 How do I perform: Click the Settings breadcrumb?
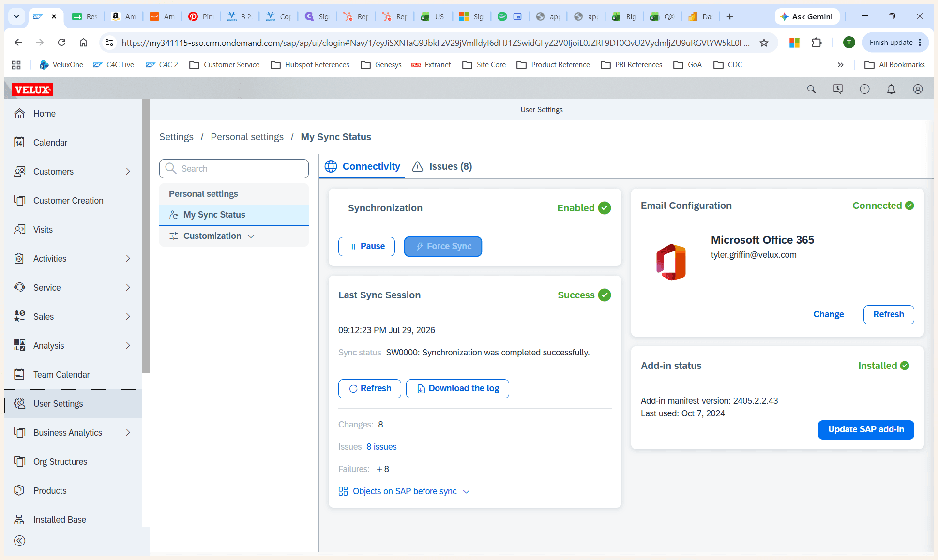tap(176, 137)
